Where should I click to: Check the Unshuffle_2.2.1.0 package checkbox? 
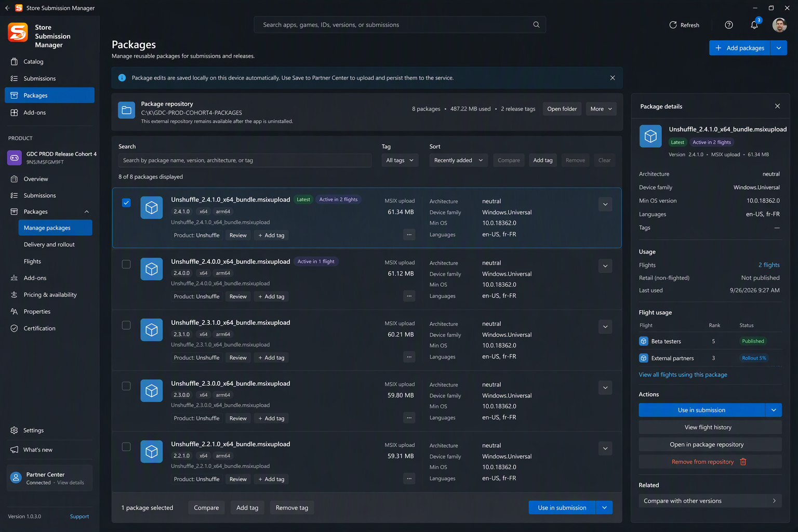126,447
